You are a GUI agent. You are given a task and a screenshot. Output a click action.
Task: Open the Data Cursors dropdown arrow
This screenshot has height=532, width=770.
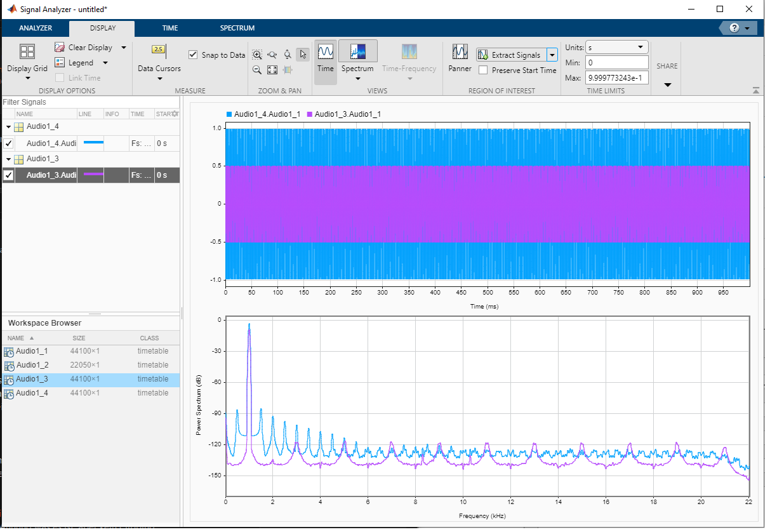pyautogui.click(x=159, y=79)
